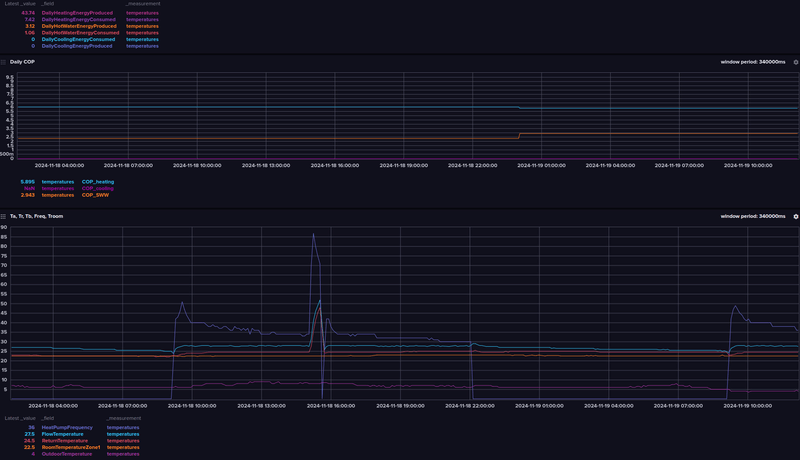This screenshot has width=800, height=460.
Task: Click 2024-11-18 10:00:00 tick on temperature chart
Action: pos(192,406)
